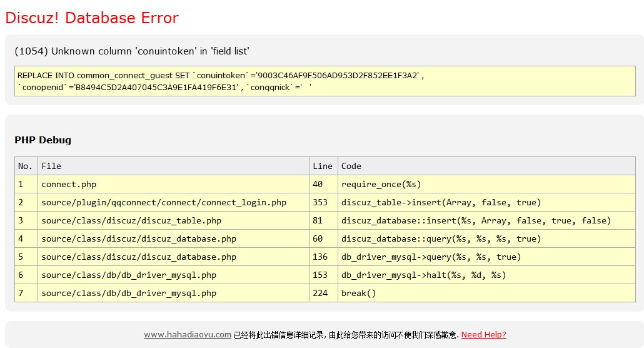This screenshot has width=644, height=348.
Task: Click line number 153 cell
Action: [323, 275]
